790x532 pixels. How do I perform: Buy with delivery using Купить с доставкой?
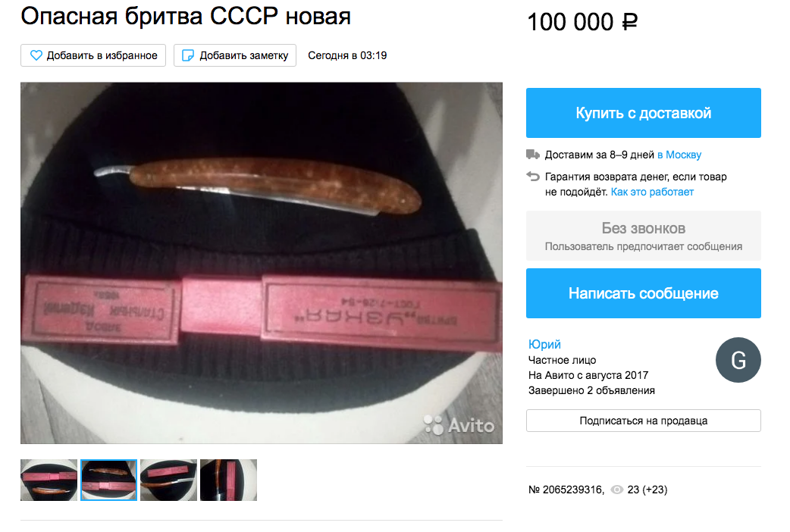coord(644,113)
